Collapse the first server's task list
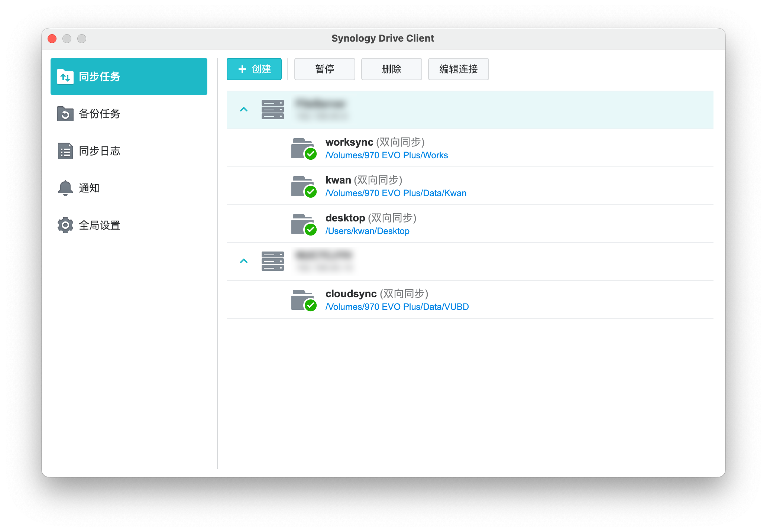 pyautogui.click(x=244, y=110)
